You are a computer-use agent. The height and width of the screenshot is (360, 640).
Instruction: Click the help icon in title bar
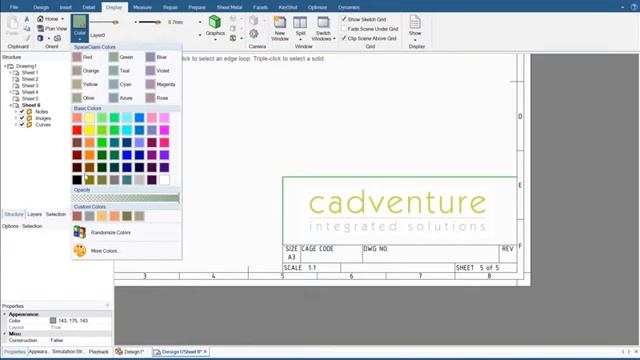(634, 7)
